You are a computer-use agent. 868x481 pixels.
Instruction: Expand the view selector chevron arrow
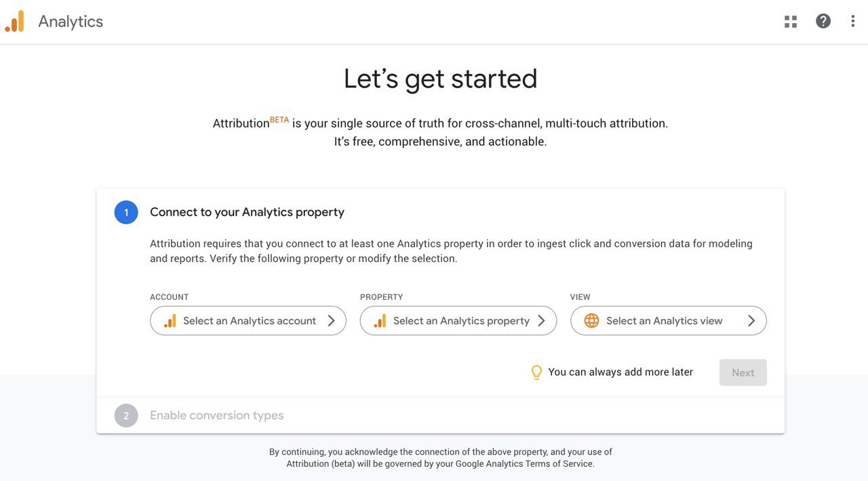[x=751, y=321]
